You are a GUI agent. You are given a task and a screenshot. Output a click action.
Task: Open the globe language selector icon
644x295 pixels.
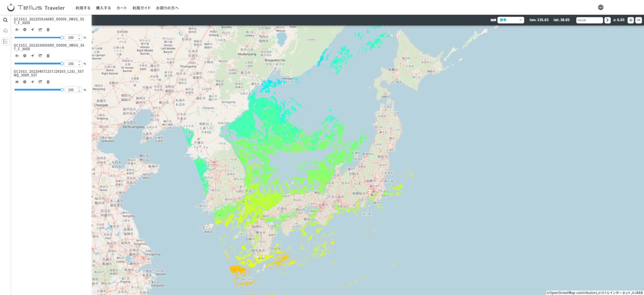point(600,7)
